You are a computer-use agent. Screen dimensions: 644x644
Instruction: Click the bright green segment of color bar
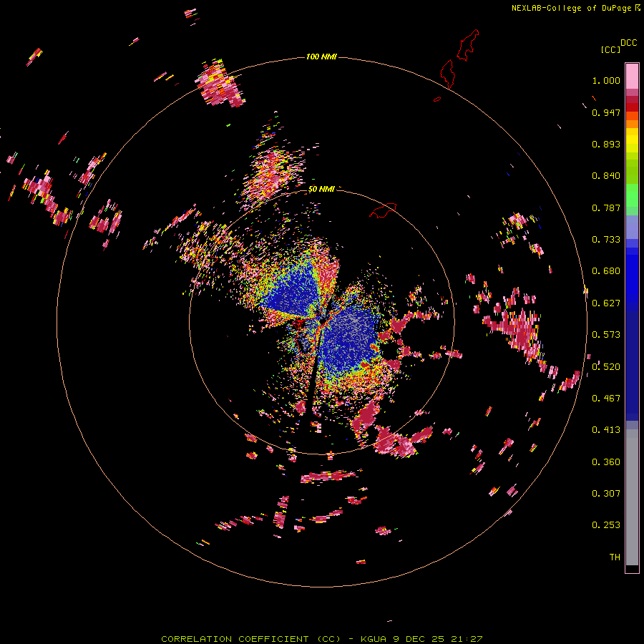632,195
